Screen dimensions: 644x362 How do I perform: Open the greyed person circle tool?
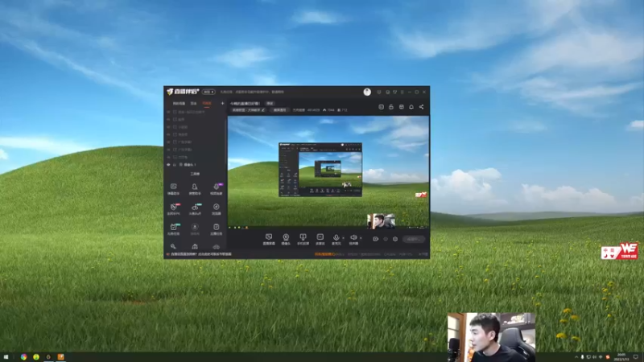point(195,229)
